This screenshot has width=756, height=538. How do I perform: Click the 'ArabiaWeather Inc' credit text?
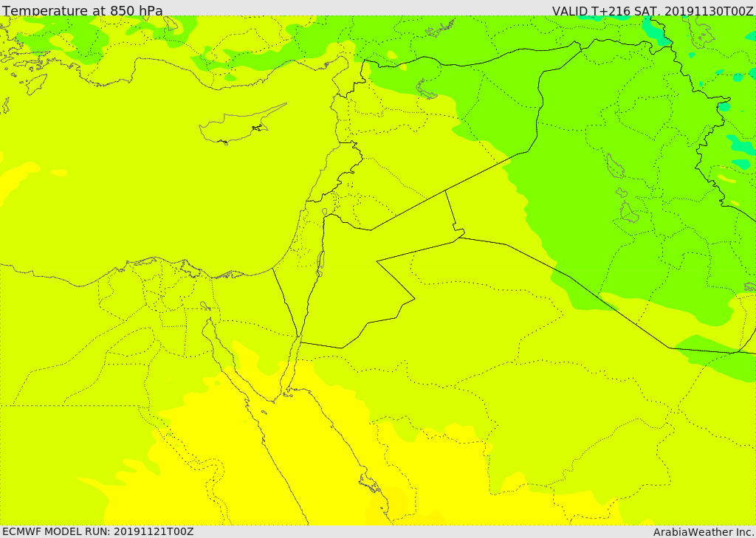(x=702, y=532)
